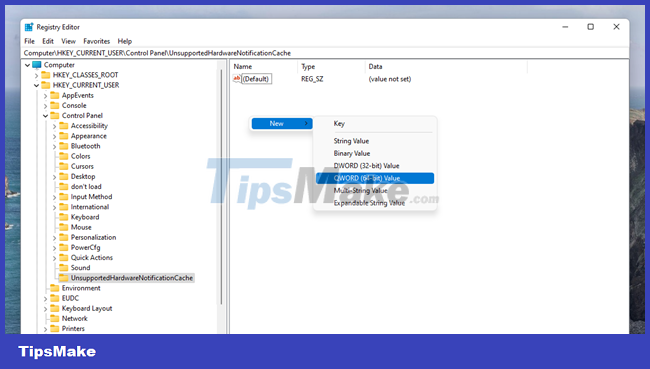
Task: Expand the Input Method key
Action: [54, 197]
